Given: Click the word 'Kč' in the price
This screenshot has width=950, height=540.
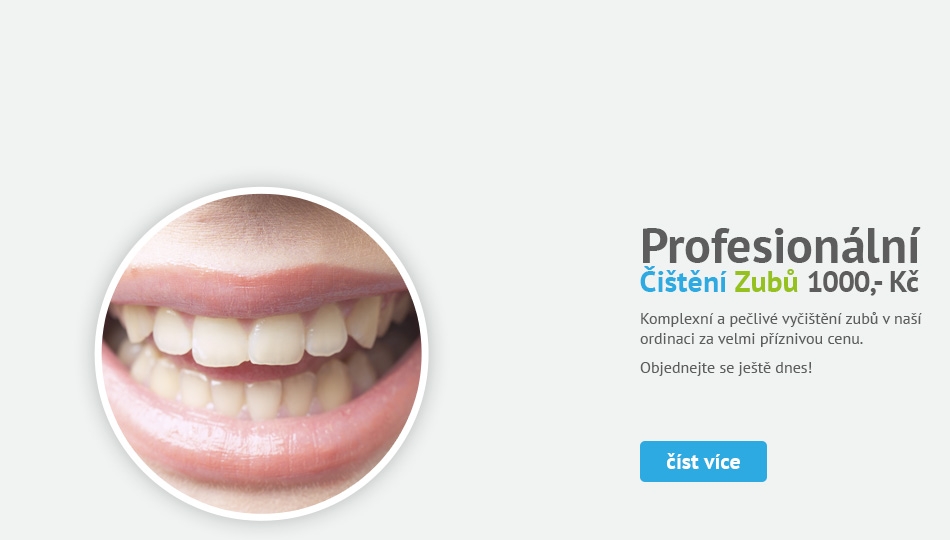Looking at the screenshot, I should coord(904,282).
